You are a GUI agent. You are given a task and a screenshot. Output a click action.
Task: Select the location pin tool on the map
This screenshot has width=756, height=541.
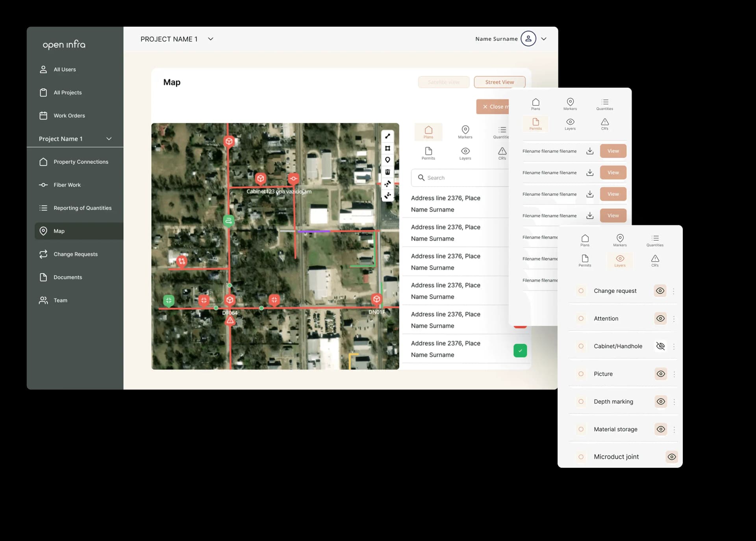click(387, 160)
